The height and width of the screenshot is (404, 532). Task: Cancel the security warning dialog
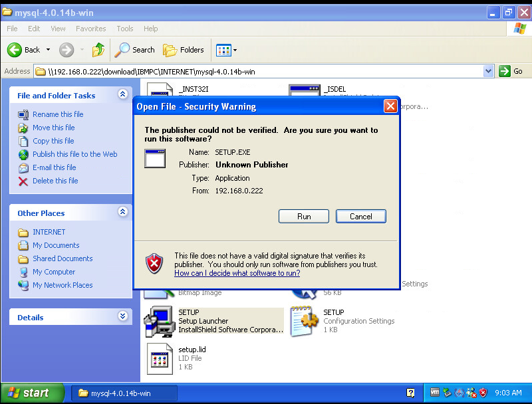[360, 216]
